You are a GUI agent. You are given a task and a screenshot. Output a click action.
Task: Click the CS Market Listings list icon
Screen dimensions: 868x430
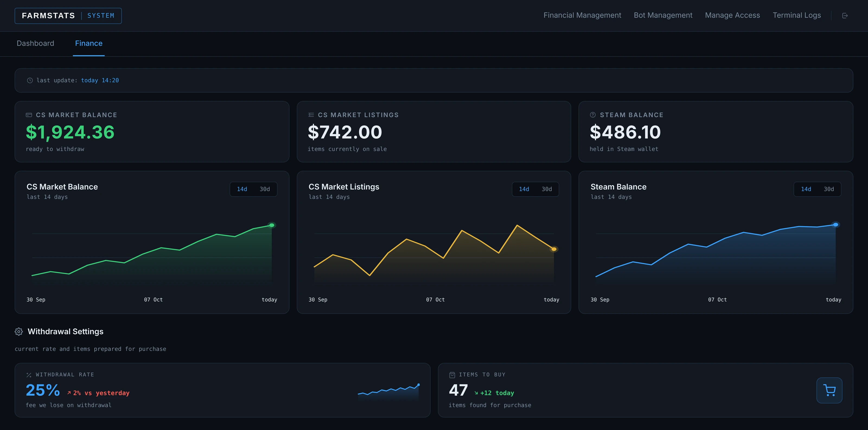[x=311, y=115]
